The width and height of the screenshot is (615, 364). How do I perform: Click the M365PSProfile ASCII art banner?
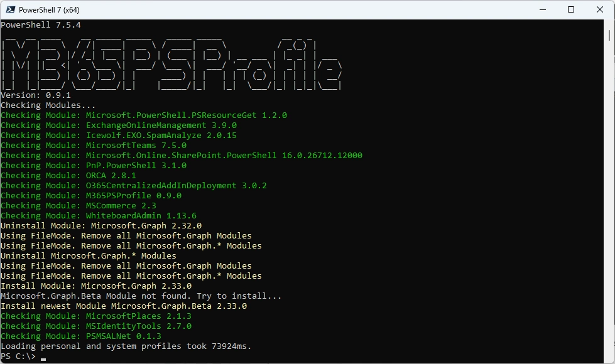tap(171, 65)
